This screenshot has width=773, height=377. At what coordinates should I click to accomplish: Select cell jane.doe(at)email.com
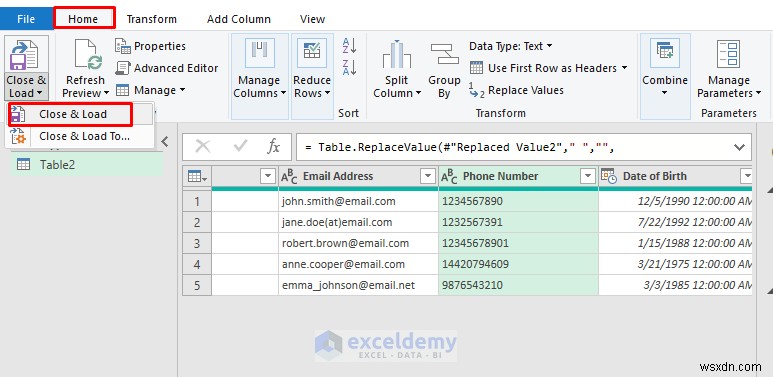358,222
